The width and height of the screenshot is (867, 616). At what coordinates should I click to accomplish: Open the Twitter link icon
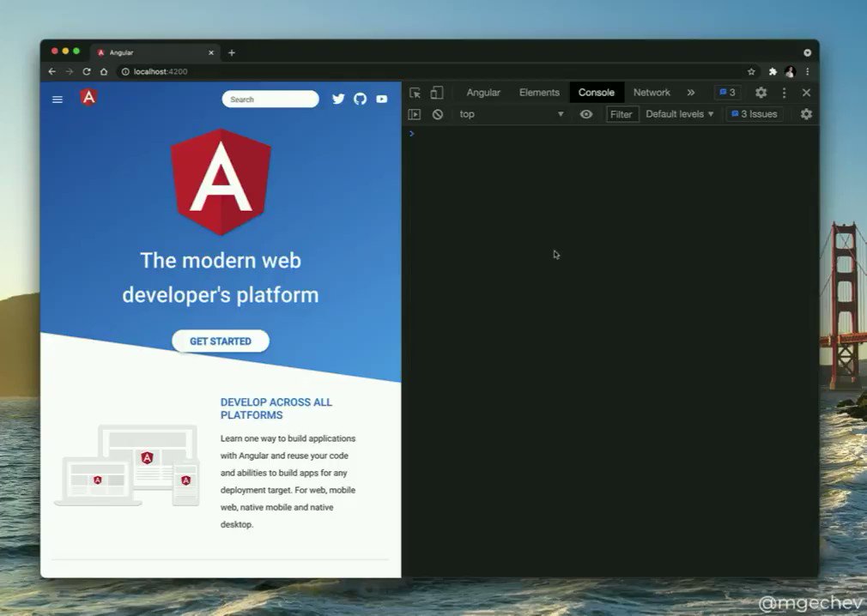(338, 99)
